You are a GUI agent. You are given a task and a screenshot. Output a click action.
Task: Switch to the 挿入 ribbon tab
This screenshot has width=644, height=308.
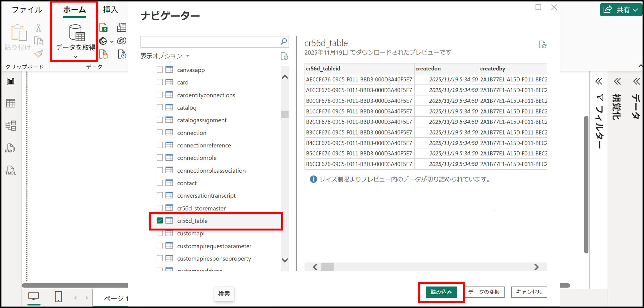pos(110,10)
